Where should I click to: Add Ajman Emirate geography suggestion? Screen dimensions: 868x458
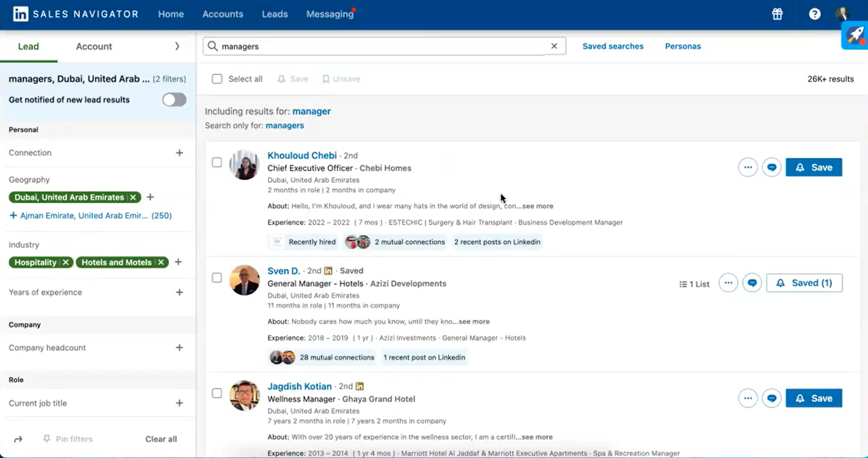[91, 216]
